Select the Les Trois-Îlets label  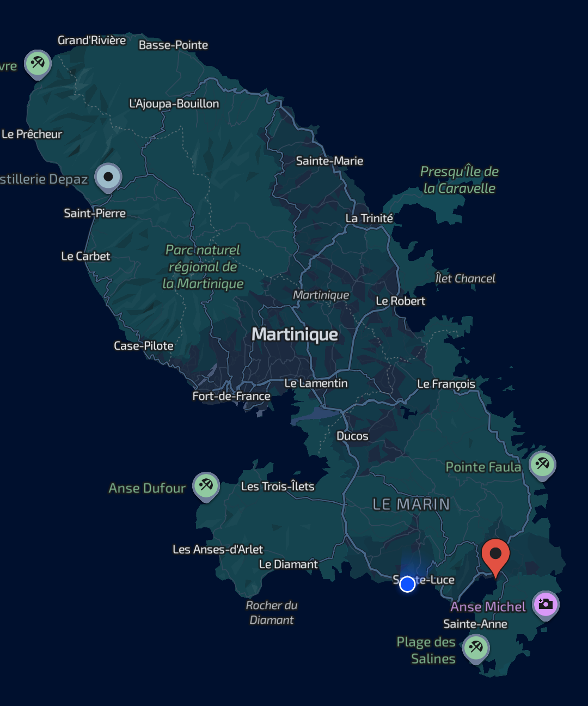click(278, 486)
